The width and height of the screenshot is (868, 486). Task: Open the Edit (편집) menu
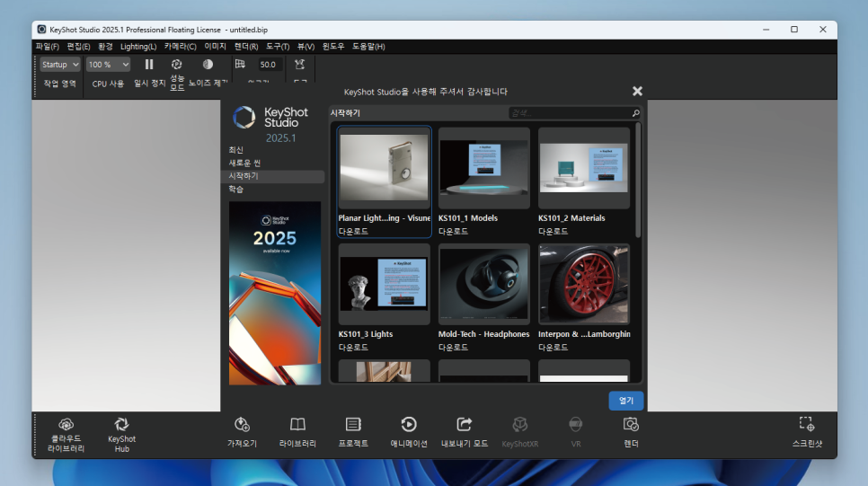point(78,47)
